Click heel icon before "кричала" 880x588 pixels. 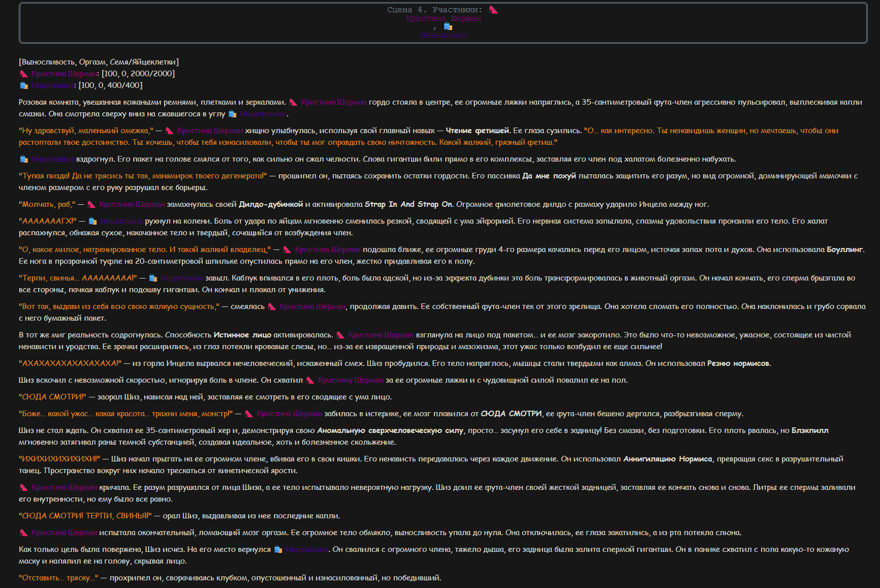click(x=23, y=487)
